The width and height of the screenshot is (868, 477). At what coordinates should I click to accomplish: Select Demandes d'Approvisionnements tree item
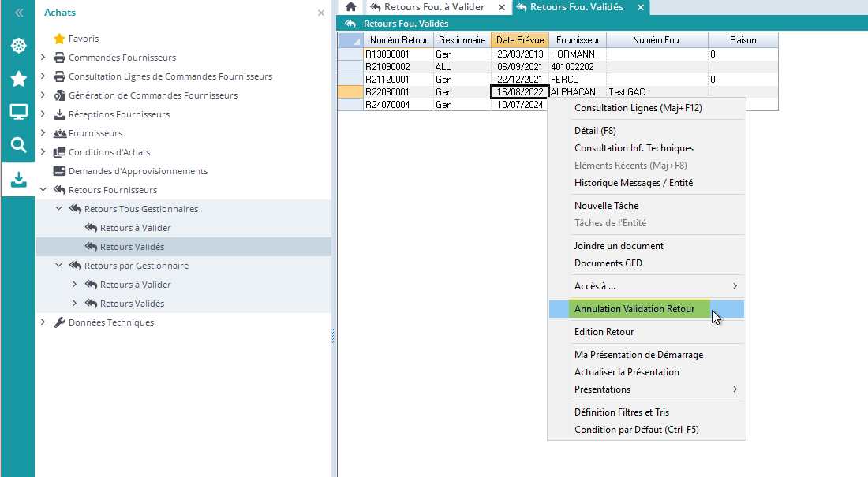tap(137, 171)
